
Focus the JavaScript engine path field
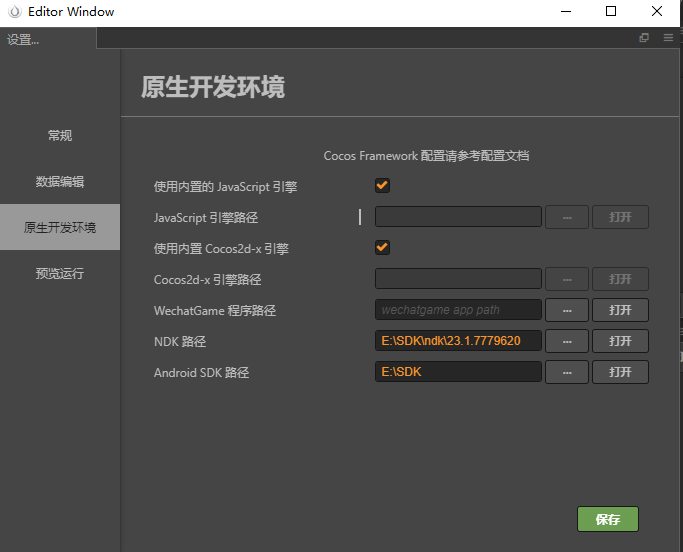(458, 217)
